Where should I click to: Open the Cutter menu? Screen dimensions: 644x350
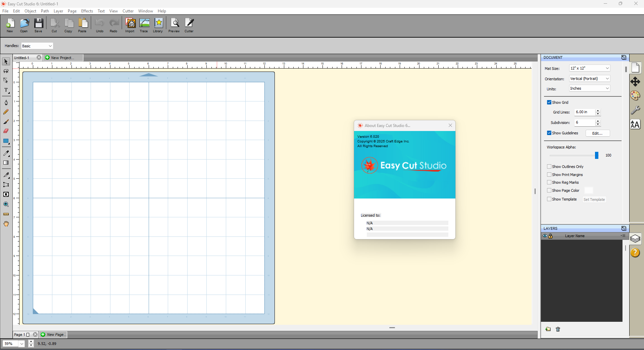coord(128,11)
